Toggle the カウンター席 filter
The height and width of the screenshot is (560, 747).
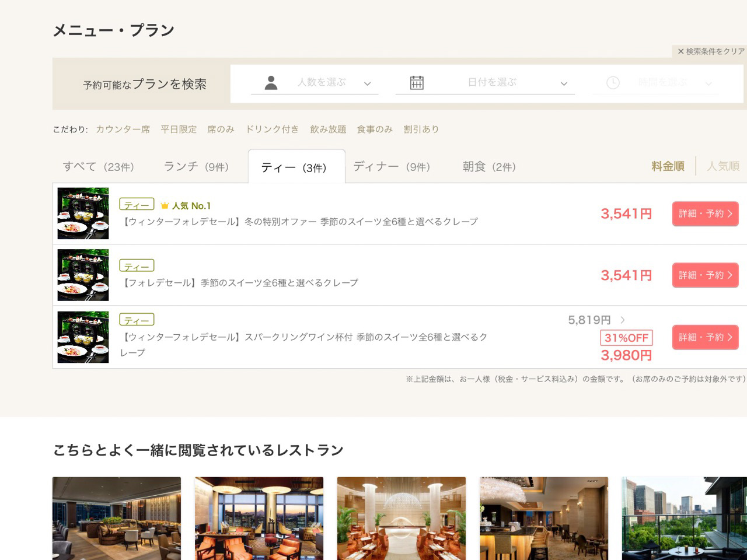pos(123,129)
